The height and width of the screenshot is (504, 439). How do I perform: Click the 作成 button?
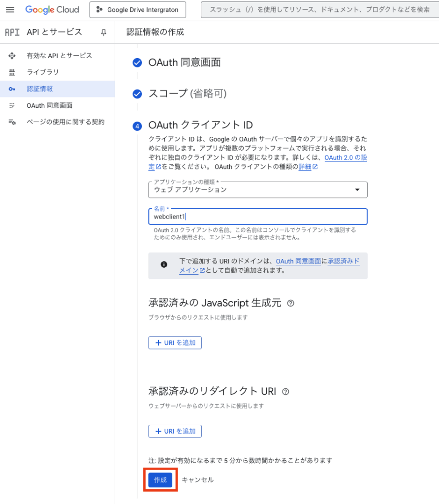[160, 480]
